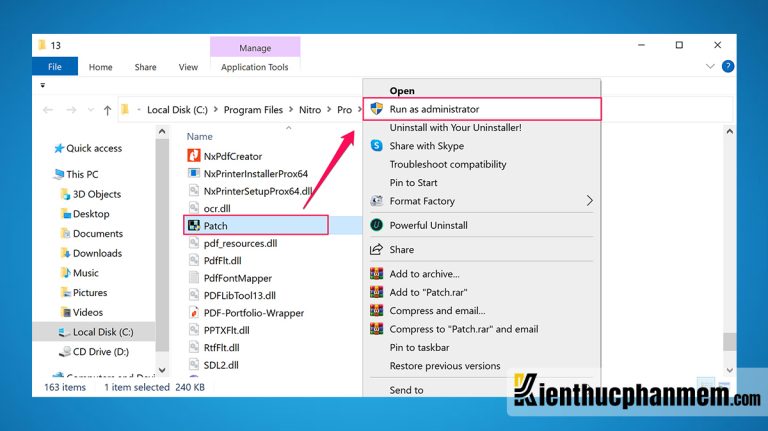
Task: Click the shield icon for Run as administrator
Action: tap(376, 109)
